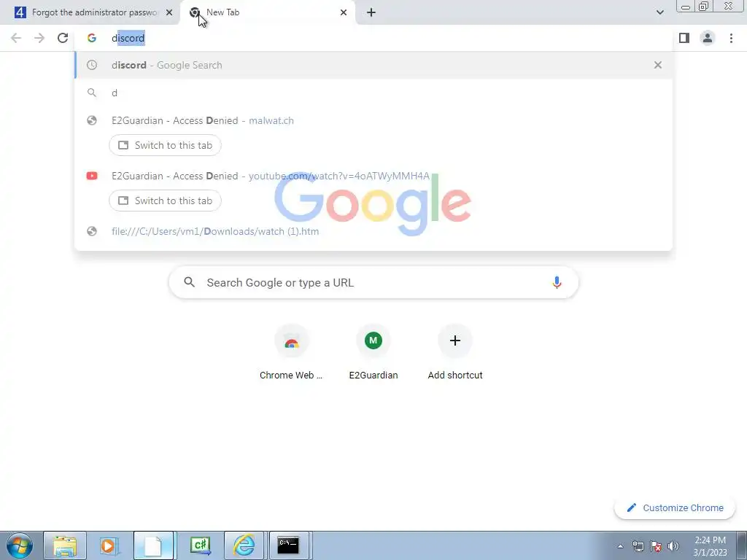
Task: Open the Windows Start menu
Action: [x=20, y=545]
